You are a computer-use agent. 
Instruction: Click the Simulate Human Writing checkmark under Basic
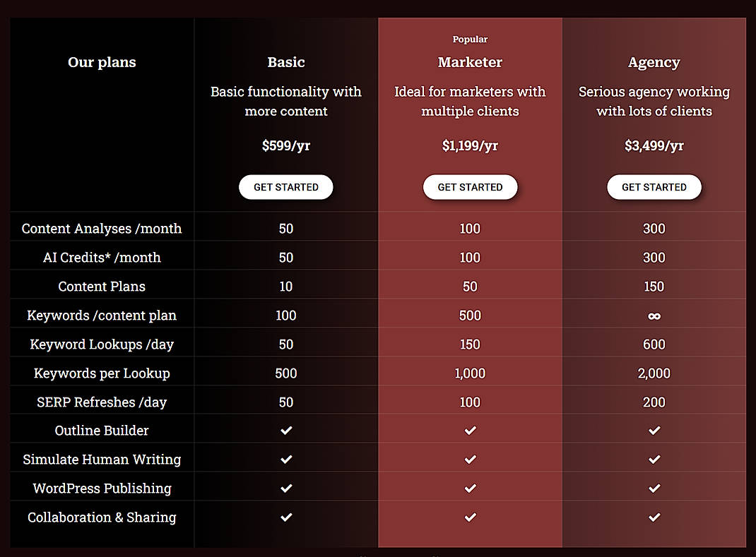[286, 459]
